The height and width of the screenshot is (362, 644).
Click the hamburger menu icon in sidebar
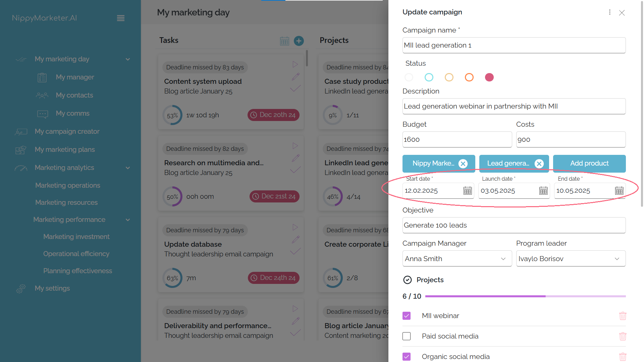[x=121, y=18]
